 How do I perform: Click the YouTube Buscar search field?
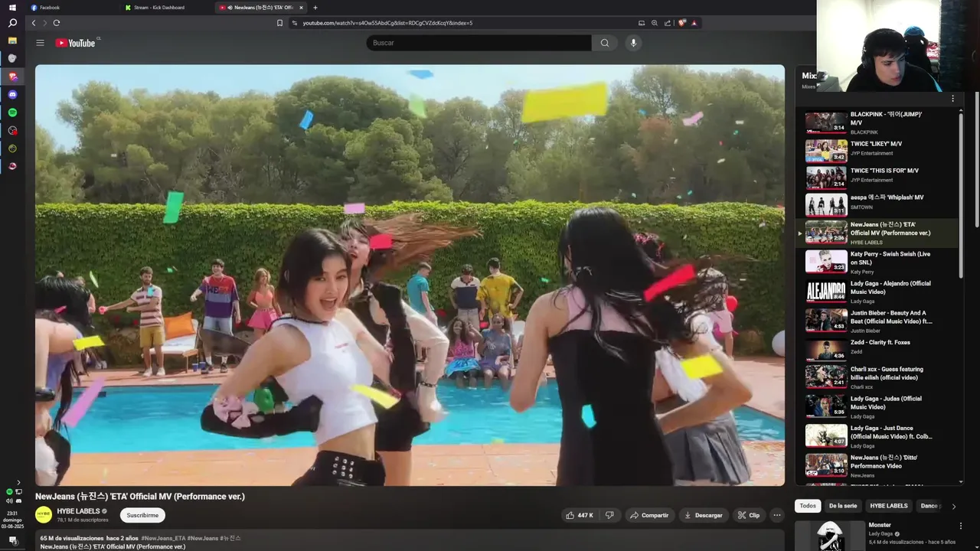[x=479, y=43]
